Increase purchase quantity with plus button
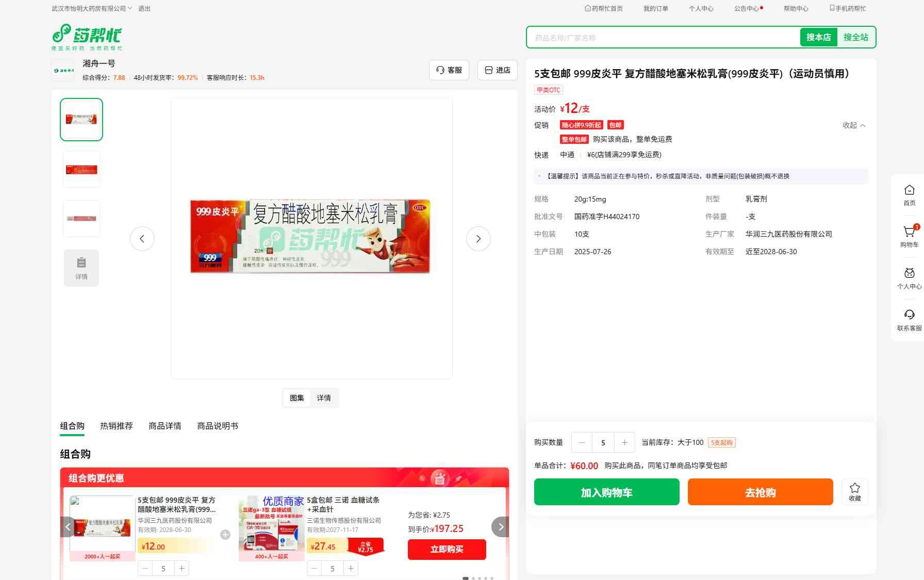The height and width of the screenshot is (580, 924). 624,442
